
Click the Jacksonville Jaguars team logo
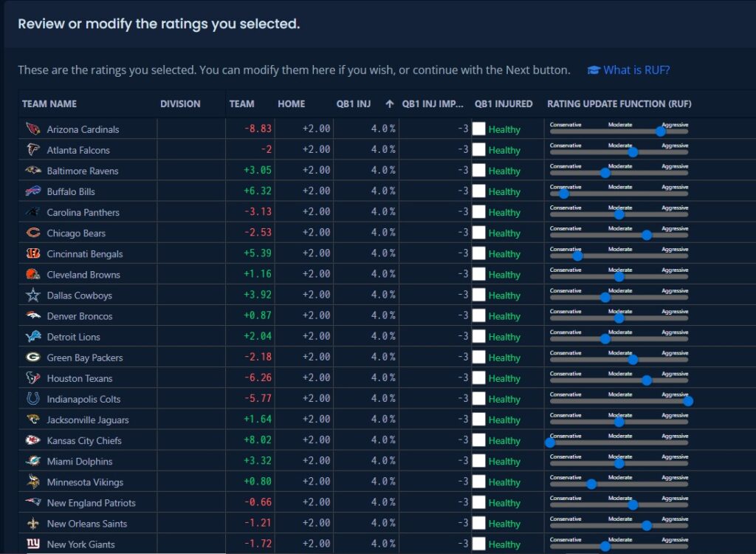(32, 420)
